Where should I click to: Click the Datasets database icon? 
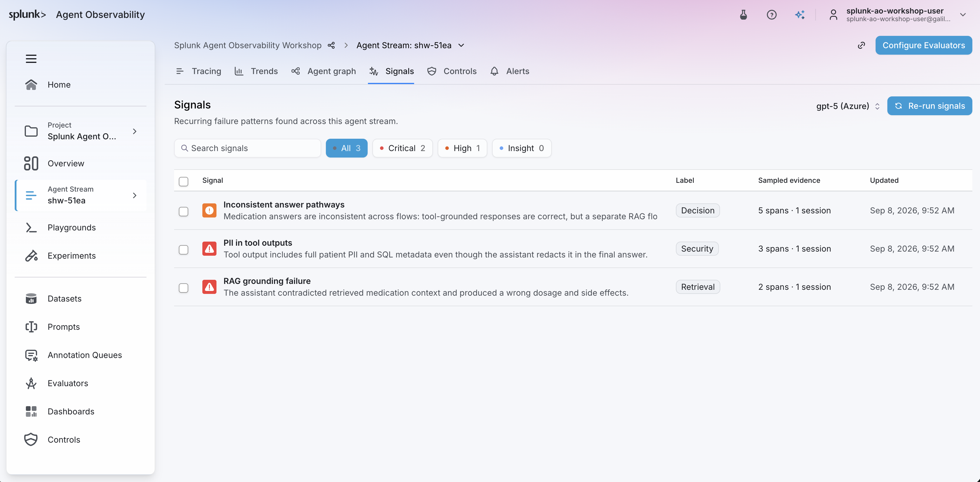[x=31, y=299]
